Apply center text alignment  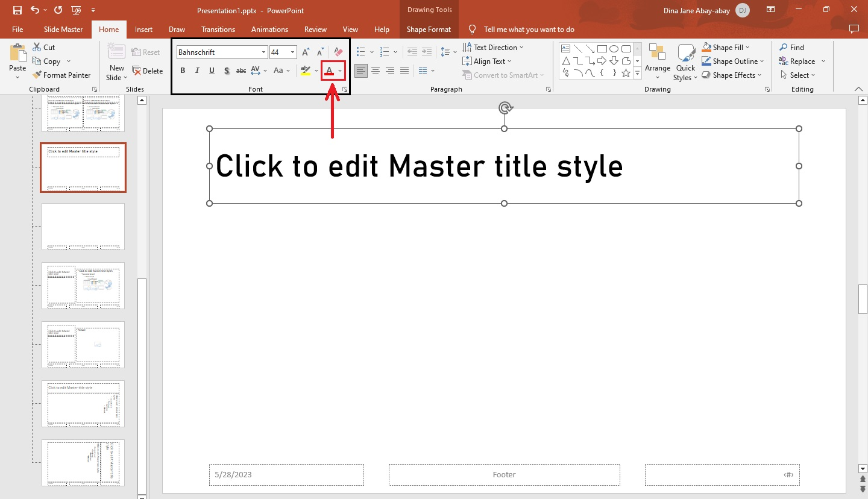coord(376,71)
